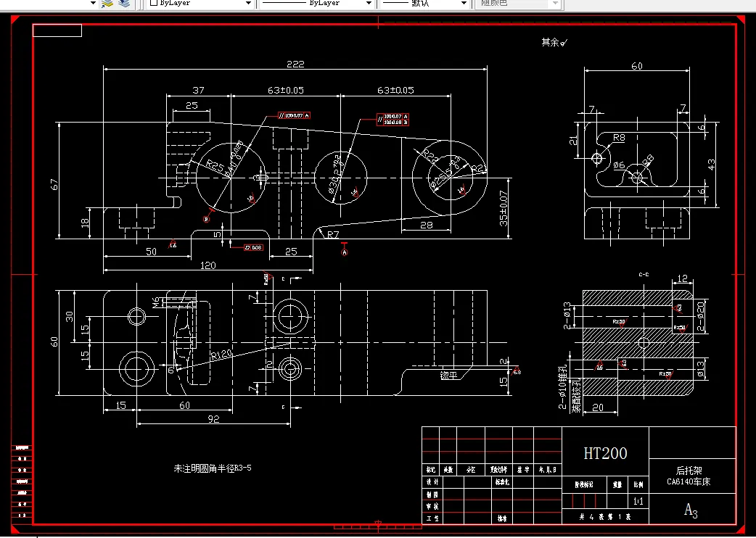
Task: Select the R7 radius label
Action: [x=333, y=235]
